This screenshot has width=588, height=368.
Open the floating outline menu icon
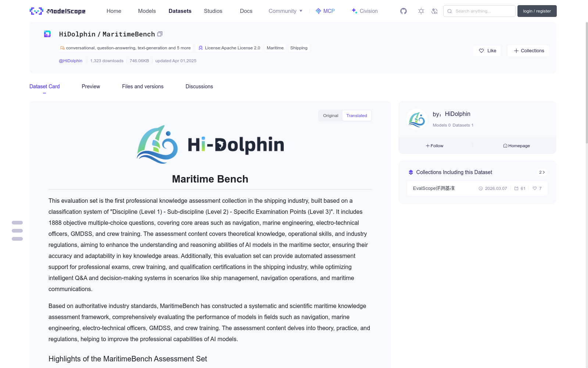(x=17, y=231)
